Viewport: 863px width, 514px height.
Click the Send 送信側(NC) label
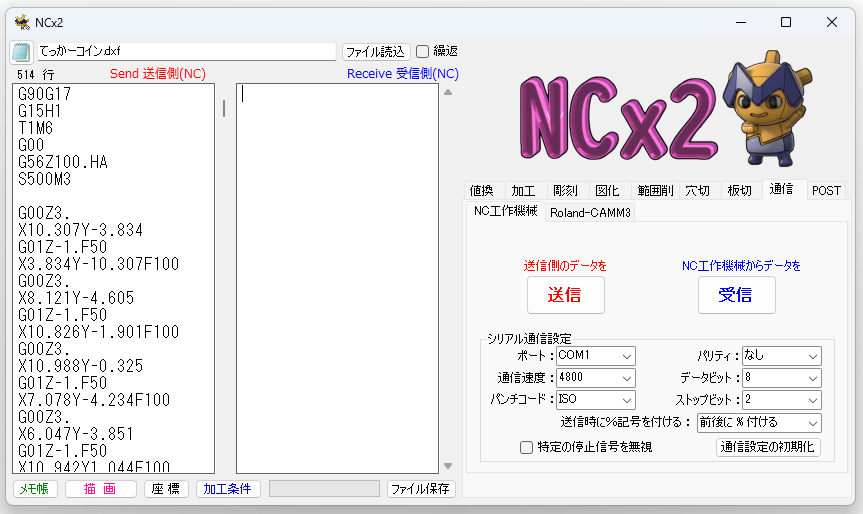click(158, 74)
